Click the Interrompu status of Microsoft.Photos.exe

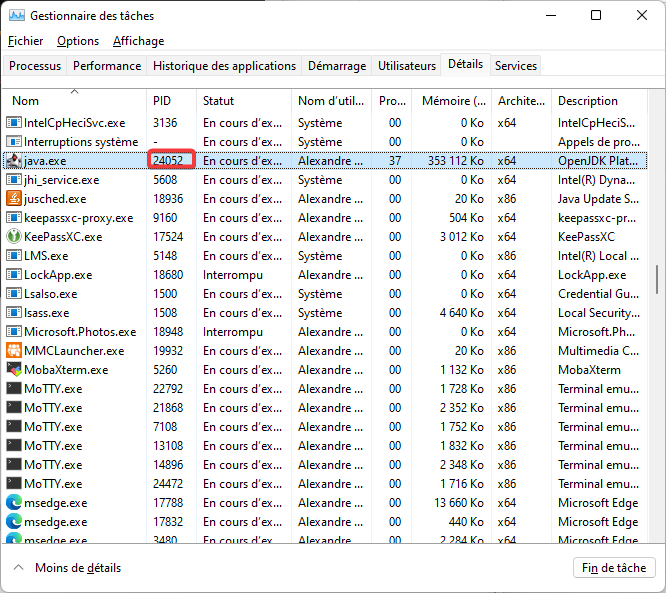233,332
